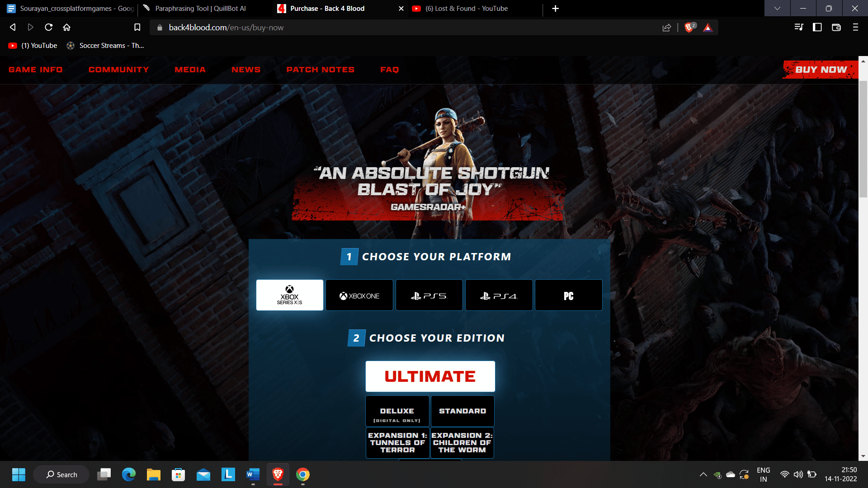
Task: Open the browser menu (three dots)
Action: [855, 27]
